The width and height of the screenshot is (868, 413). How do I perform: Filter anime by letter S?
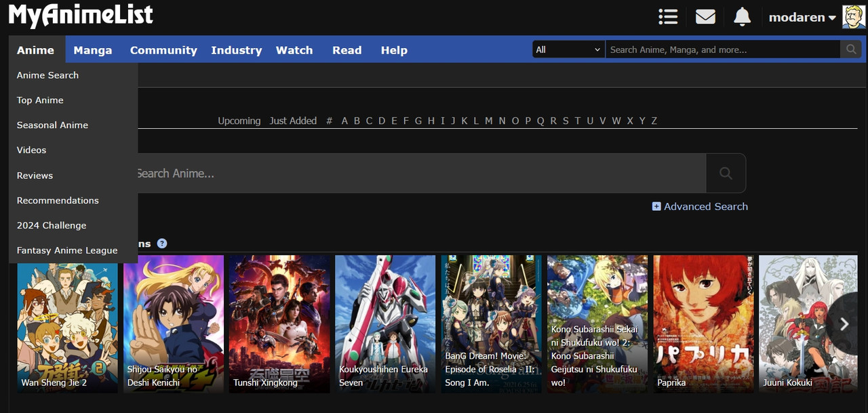pos(566,121)
